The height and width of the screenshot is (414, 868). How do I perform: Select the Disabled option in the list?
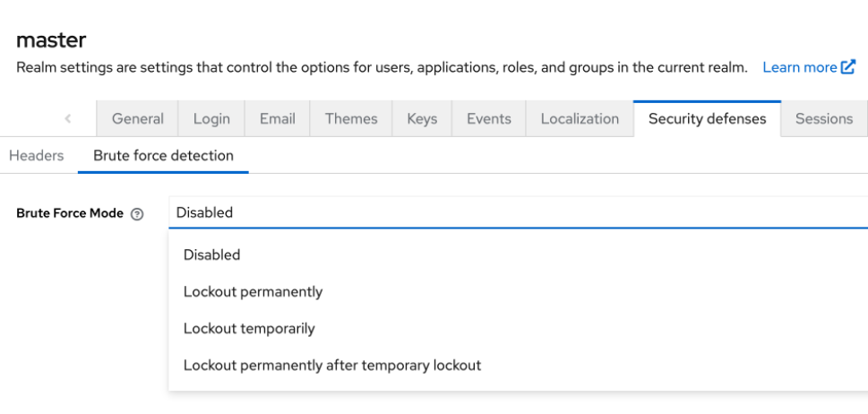(x=212, y=254)
